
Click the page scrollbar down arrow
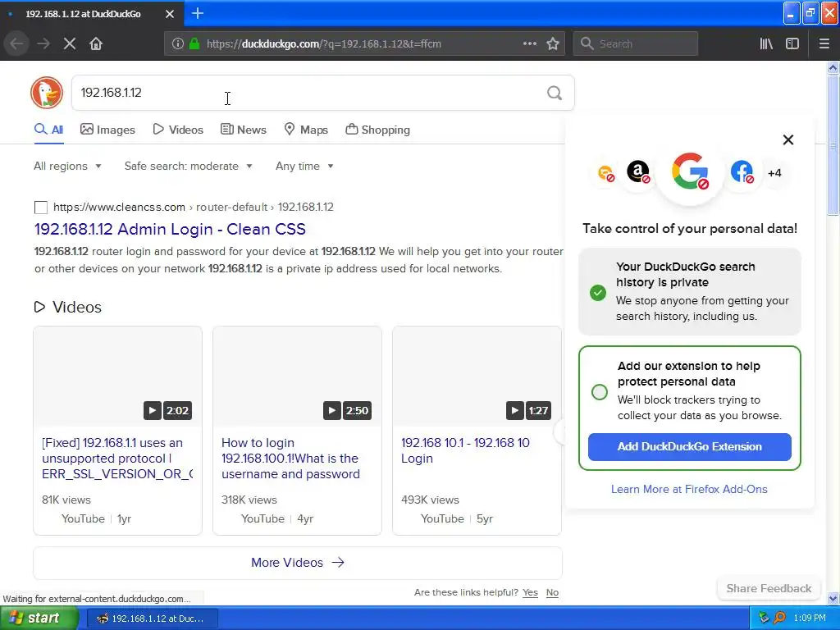(833, 598)
